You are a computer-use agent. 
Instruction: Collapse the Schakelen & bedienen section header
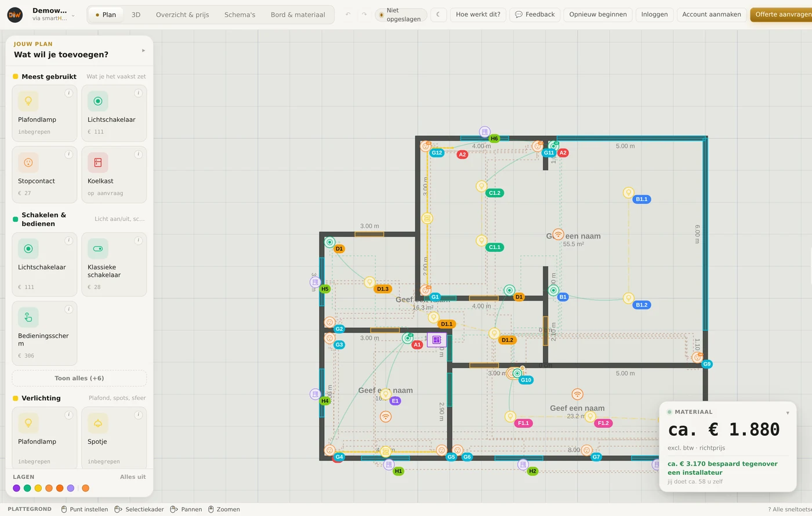[79, 219]
